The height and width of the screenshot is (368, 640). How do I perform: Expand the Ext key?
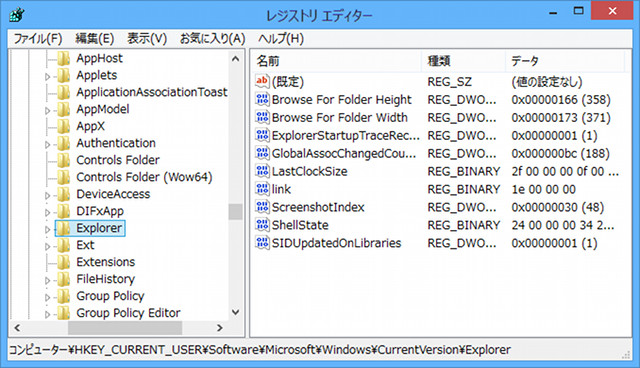(x=47, y=246)
